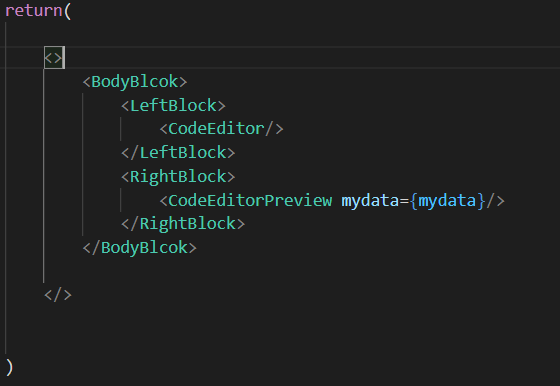Click the mydata value inside braces
Viewport: 560px width, 386px height.
(x=447, y=201)
